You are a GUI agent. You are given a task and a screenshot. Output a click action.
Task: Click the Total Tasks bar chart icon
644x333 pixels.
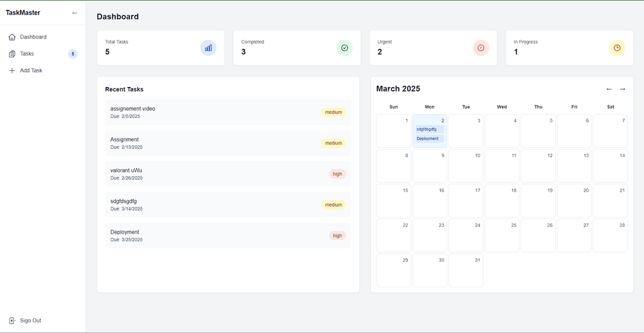pos(208,48)
